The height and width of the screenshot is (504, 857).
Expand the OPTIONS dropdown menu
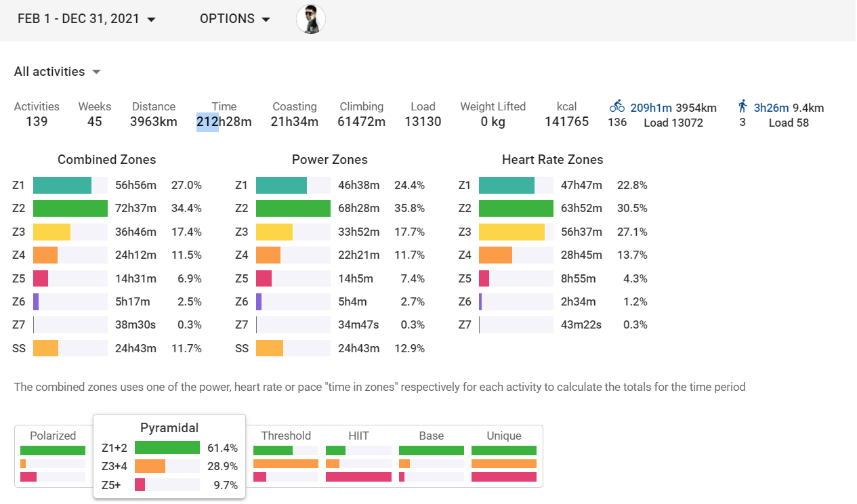tap(235, 19)
